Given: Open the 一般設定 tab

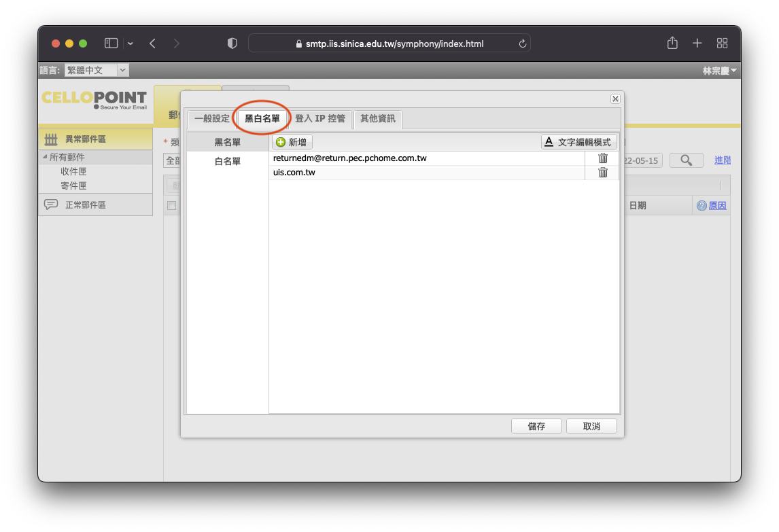Looking at the screenshot, I should click(212, 119).
